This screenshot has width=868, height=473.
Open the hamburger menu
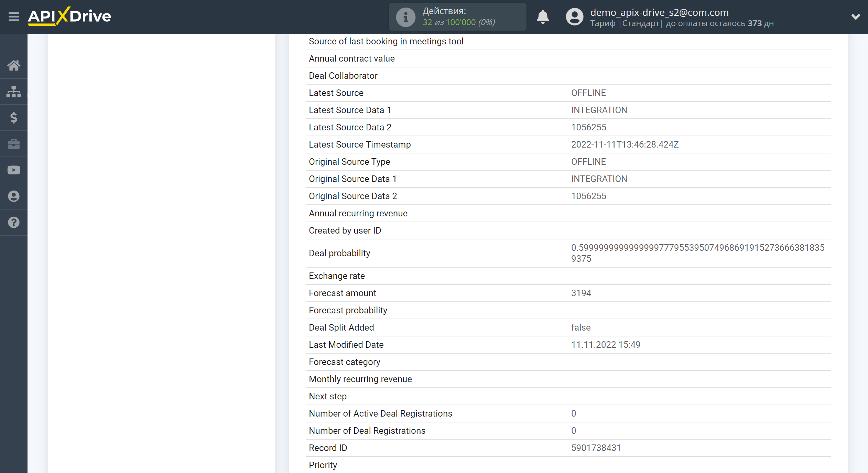14,17
